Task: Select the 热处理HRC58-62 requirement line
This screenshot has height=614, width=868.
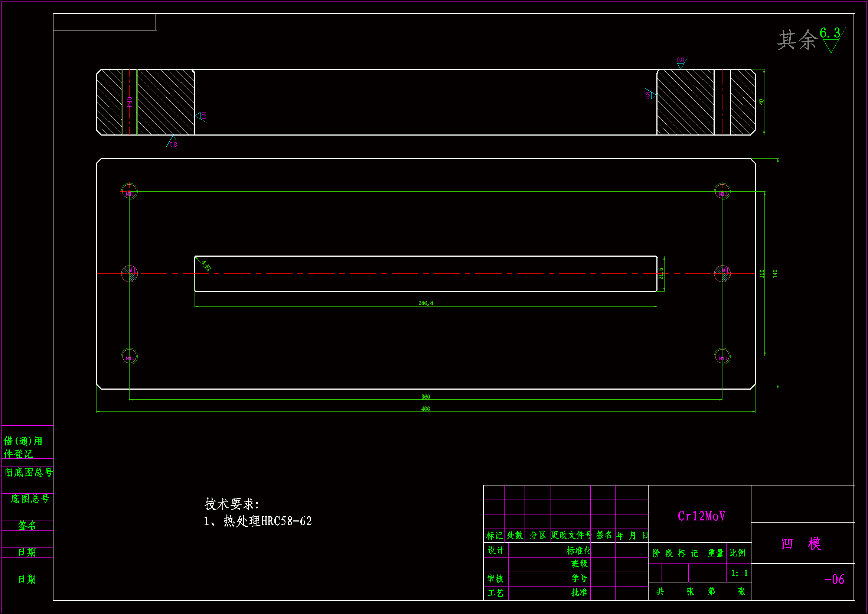Action: [258, 521]
